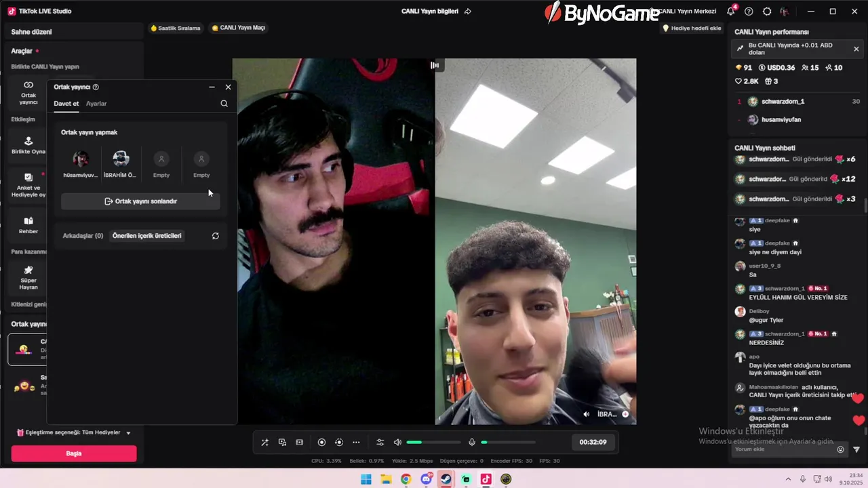Image resolution: width=868 pixels, height=488 pixels.
Task: Open the profile avatar in title bar
Action: 785,12
